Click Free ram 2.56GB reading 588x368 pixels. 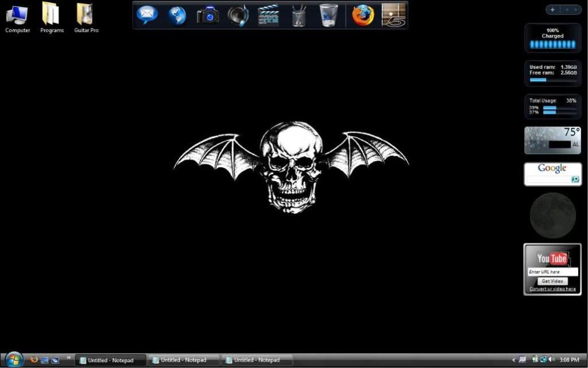[553, 72]
